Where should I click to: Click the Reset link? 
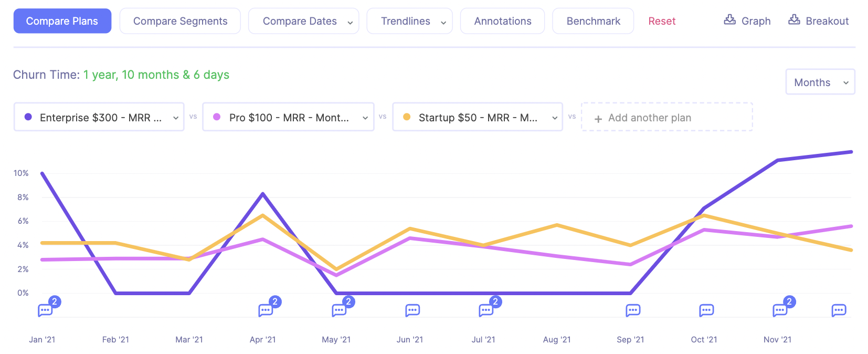[662, 21]
